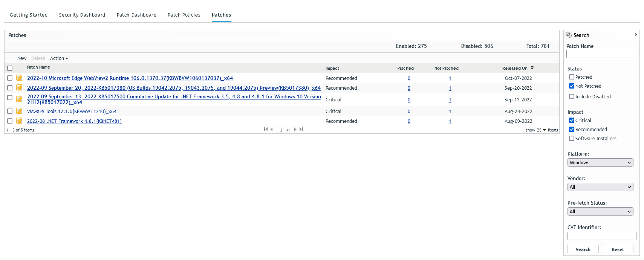Click the patch icon beside 2022-08 .NET Framework 4.8.1
The height and width of the screenshot is (260, 644).
click(19, 121)
